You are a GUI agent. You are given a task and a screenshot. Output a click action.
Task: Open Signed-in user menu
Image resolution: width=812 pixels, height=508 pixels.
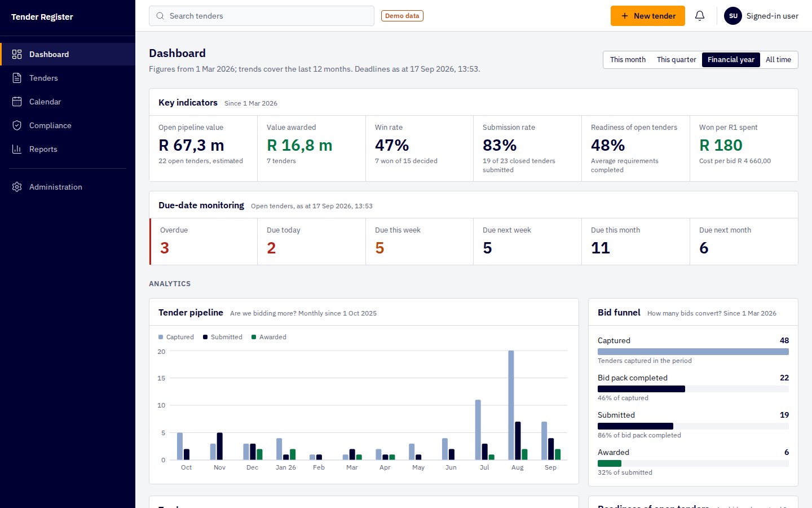[761, 16]
